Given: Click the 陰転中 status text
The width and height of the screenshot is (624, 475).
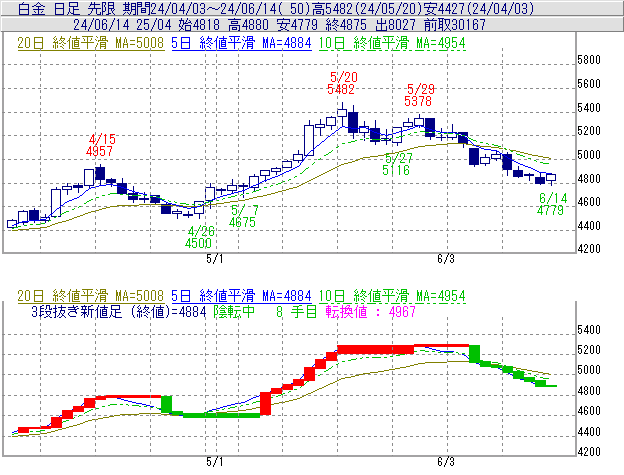Looking at the screenshot, I should click(234, 311).
